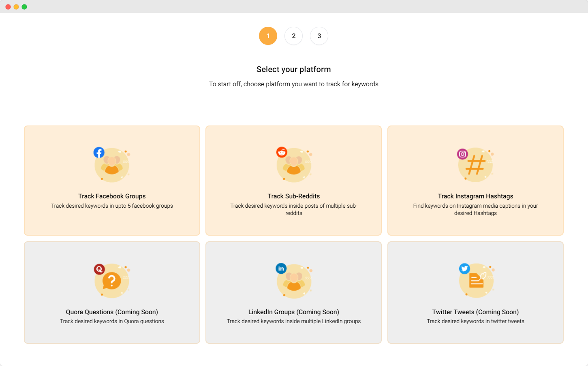This screenshot has width=588, height=366.
Task: Choose Track Sub-Reddits title
Action: coord(294,196)
